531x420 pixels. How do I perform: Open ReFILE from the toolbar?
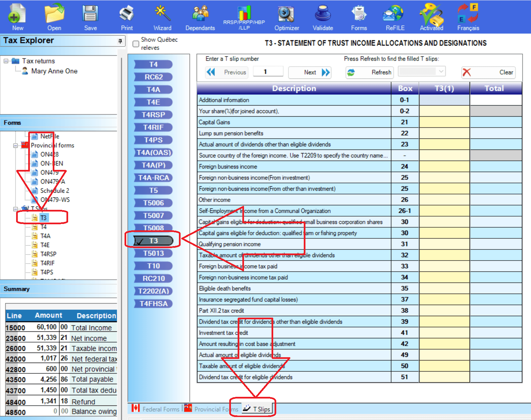(395, 14)
